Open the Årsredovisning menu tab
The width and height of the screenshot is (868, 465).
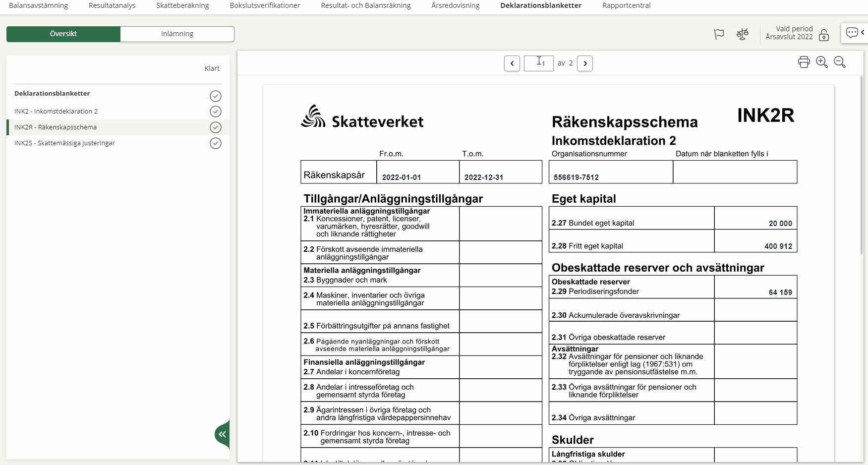pyautogui.click(x=455, y=5)
